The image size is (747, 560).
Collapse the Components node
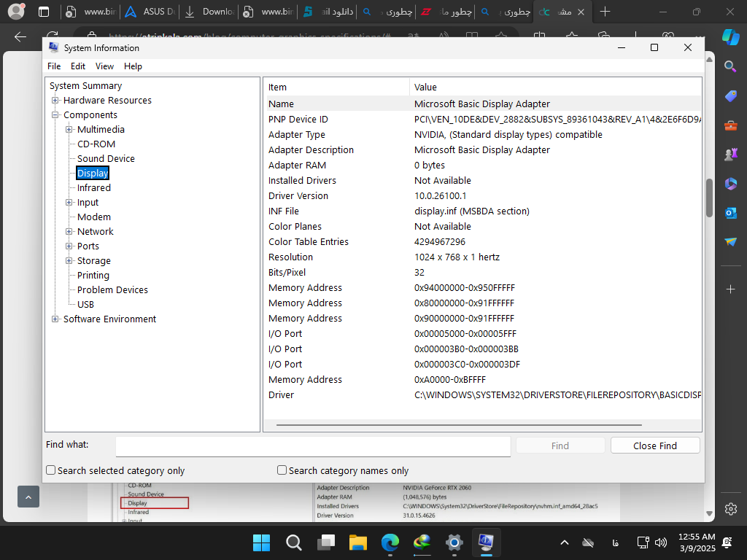[55, 114]
